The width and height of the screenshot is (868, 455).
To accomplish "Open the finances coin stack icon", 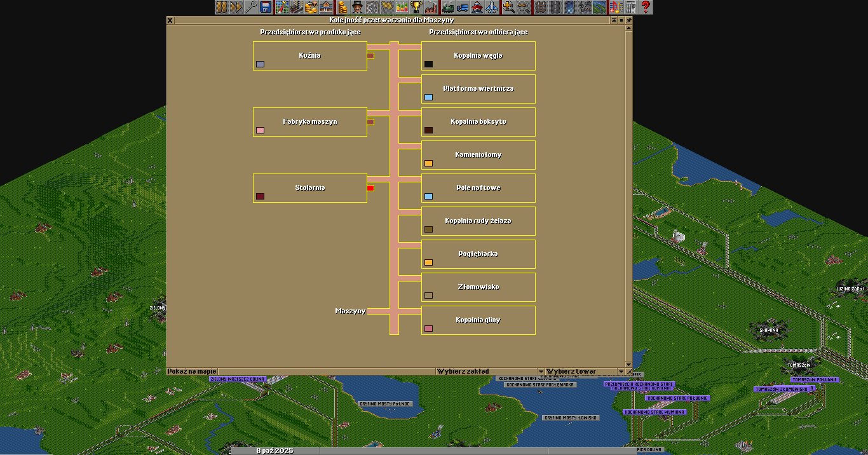I will [x=342, y=7].
